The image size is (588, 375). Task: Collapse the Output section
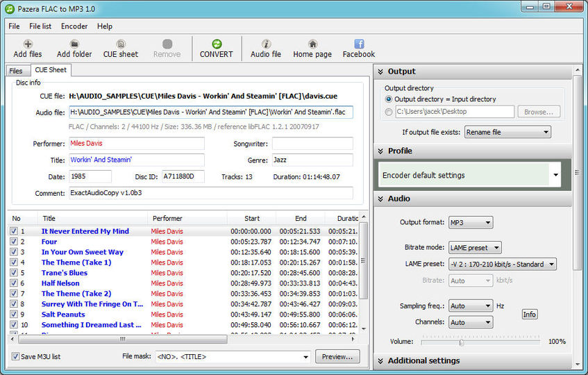[380, 72]
